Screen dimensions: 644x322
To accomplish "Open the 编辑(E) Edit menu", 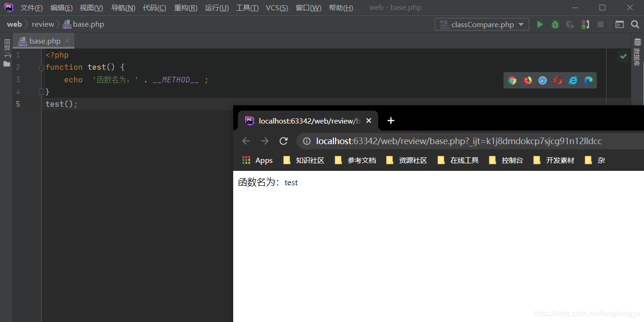I will click(x=62, y=7).
